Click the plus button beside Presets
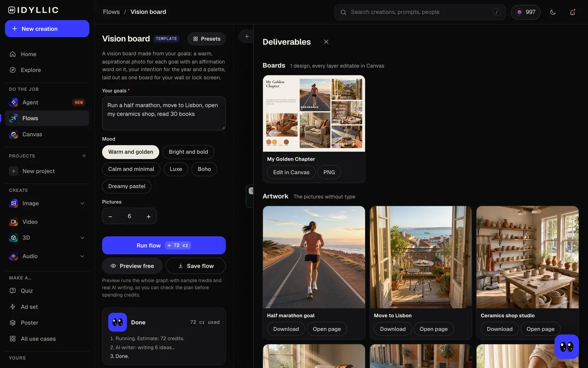588x368 pixels. [x=247, y=36]
